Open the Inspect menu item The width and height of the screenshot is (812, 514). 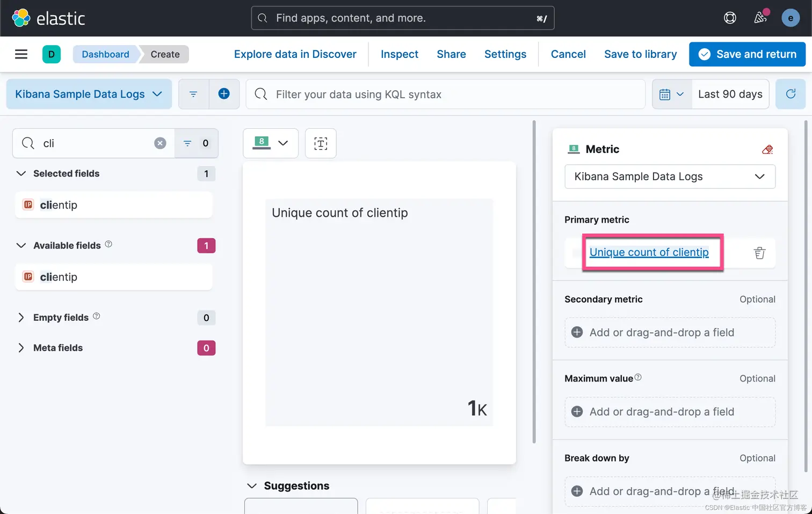(400, 54)
